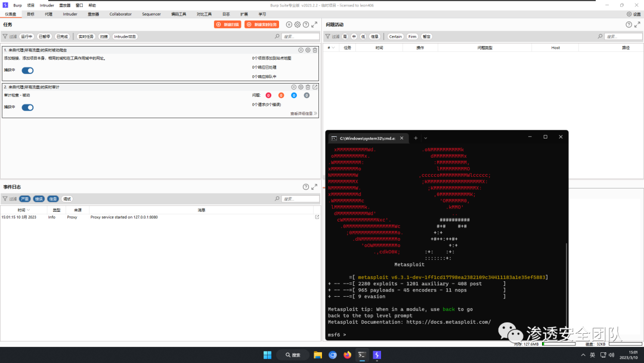The image size is (644, 363).
Task: Open the Burp menu
Action: point(18,5)
